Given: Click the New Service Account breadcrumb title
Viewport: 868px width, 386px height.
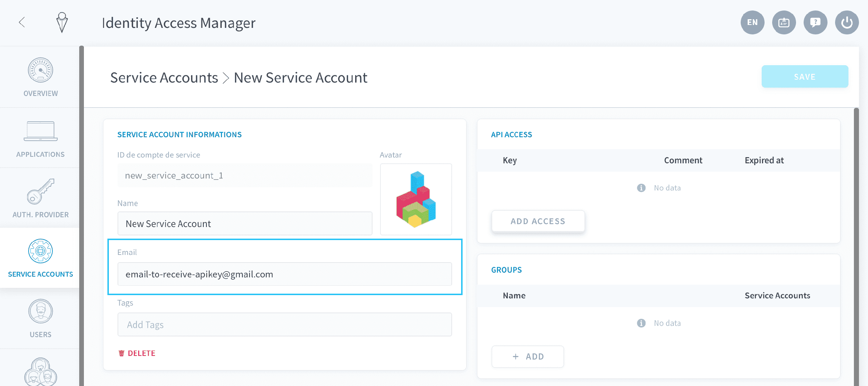Looking at the screenshot, I should pos(301,78).
